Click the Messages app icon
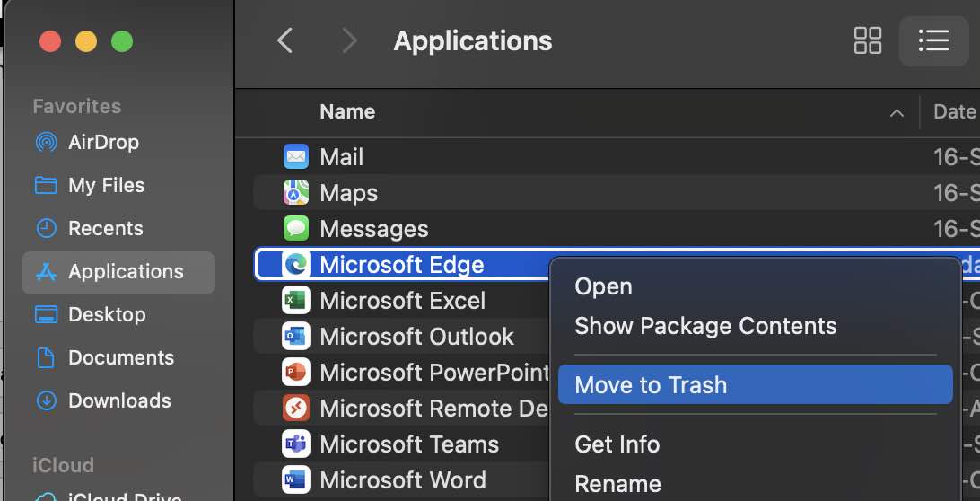 pyautogui.click(x=296, y=229)
